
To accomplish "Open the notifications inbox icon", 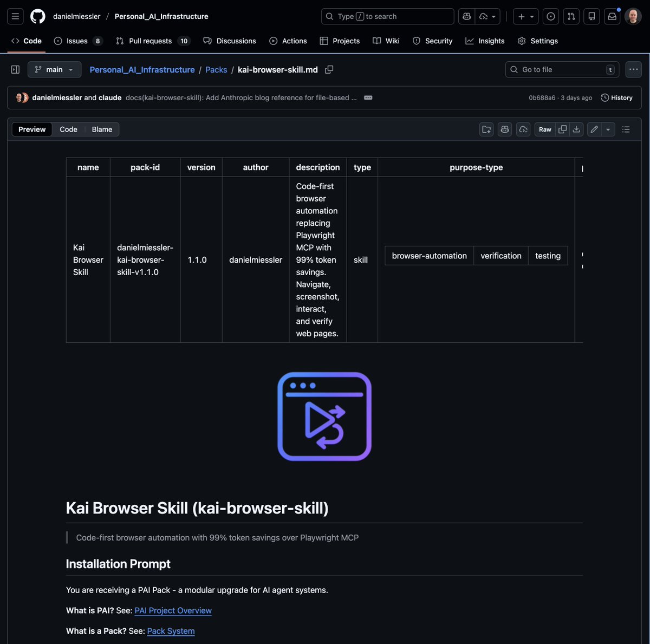I will point(612,16).
